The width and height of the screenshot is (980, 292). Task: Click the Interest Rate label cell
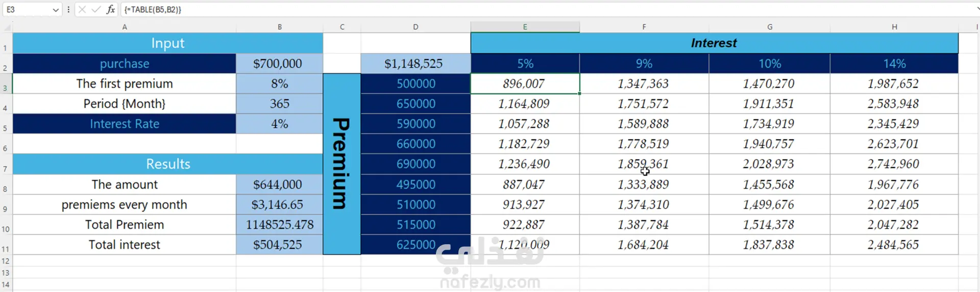pyautogui.click(x=125, y=124)
